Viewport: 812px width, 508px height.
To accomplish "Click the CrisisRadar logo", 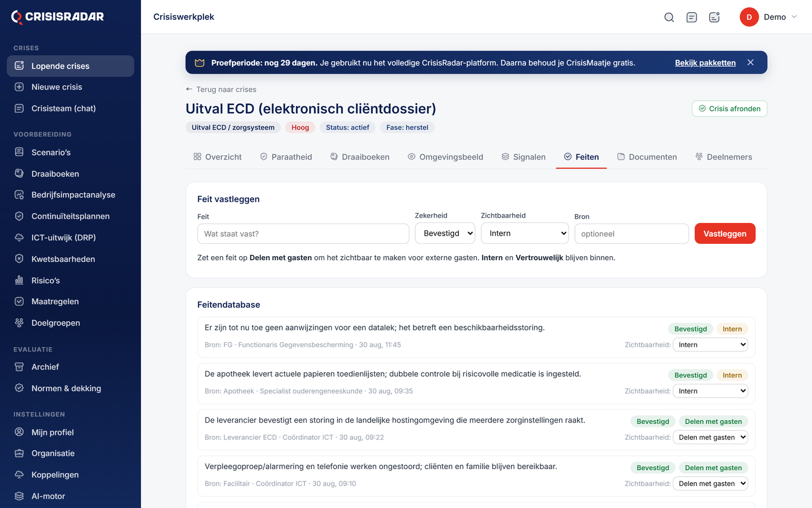I will 57,17.
